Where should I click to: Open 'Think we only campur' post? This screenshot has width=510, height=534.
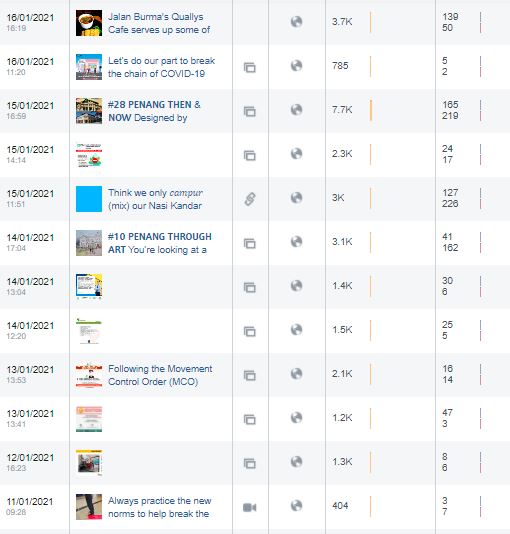[x=156, y=199]
